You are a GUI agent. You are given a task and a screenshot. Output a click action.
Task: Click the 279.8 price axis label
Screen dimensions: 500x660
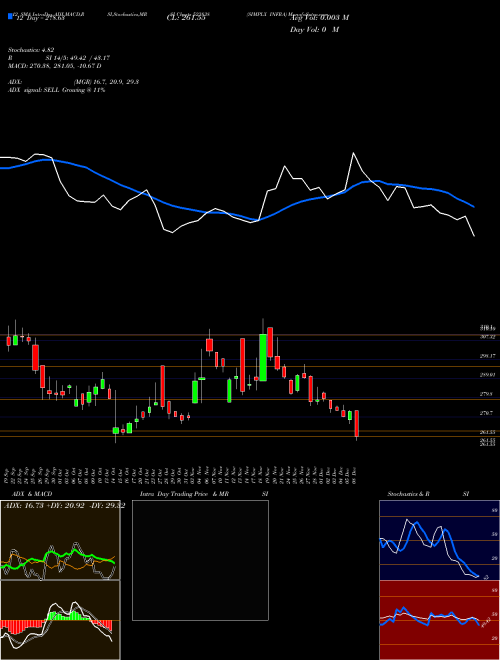click(487, 394)
